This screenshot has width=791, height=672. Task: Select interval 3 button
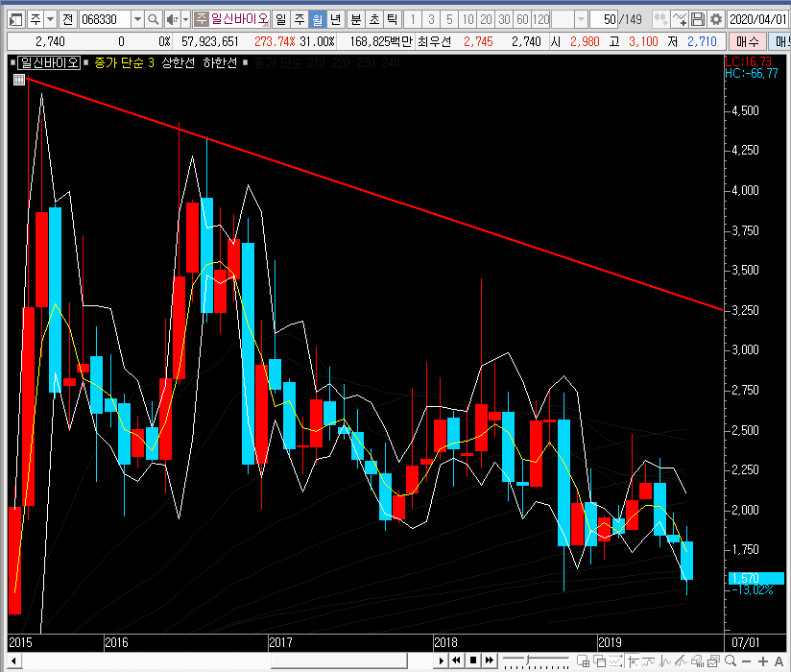point(431,19)
